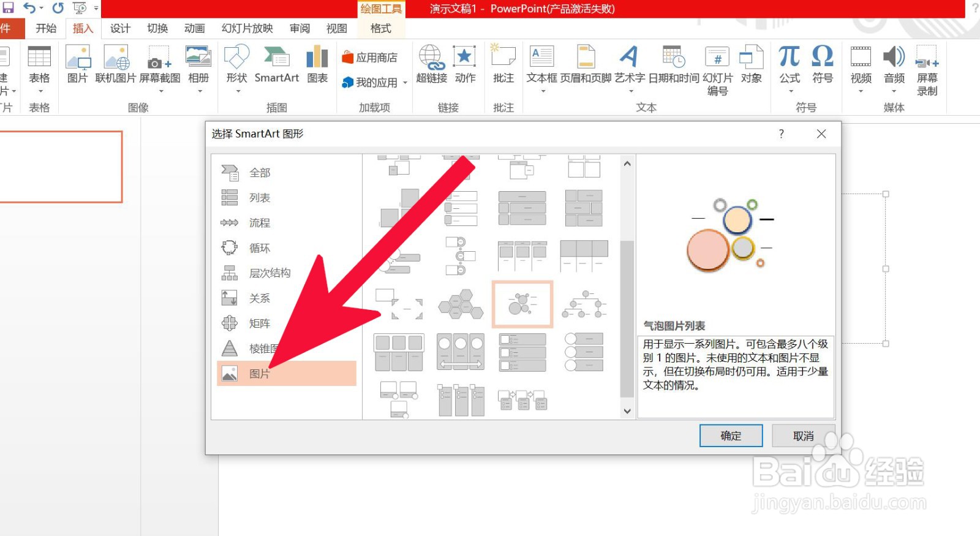Image resolution: width=980 pixels, height=536 pixels.
Task: Insert a 视频 video
Action: click(x=861, y=69)
